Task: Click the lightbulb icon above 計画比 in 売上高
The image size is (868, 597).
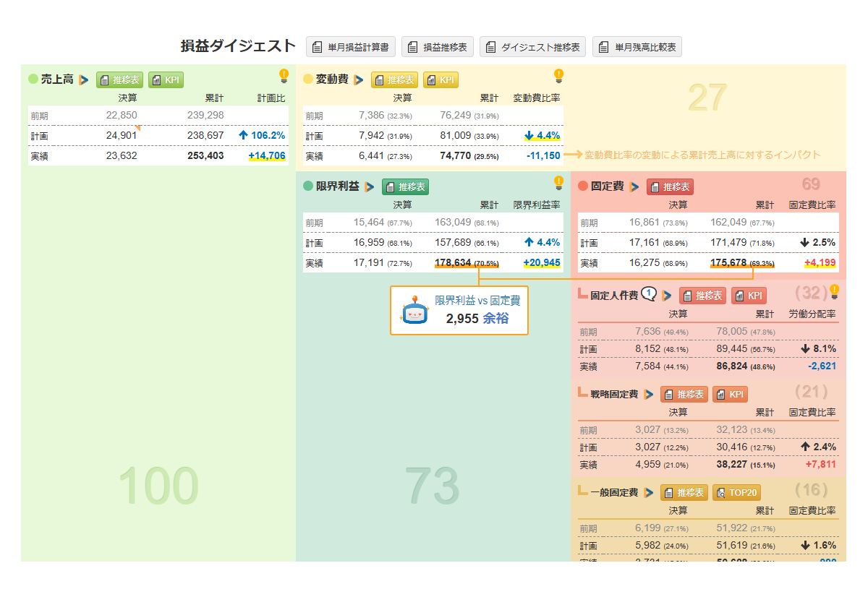Action: pyautogui.click(x=284, y=75)
